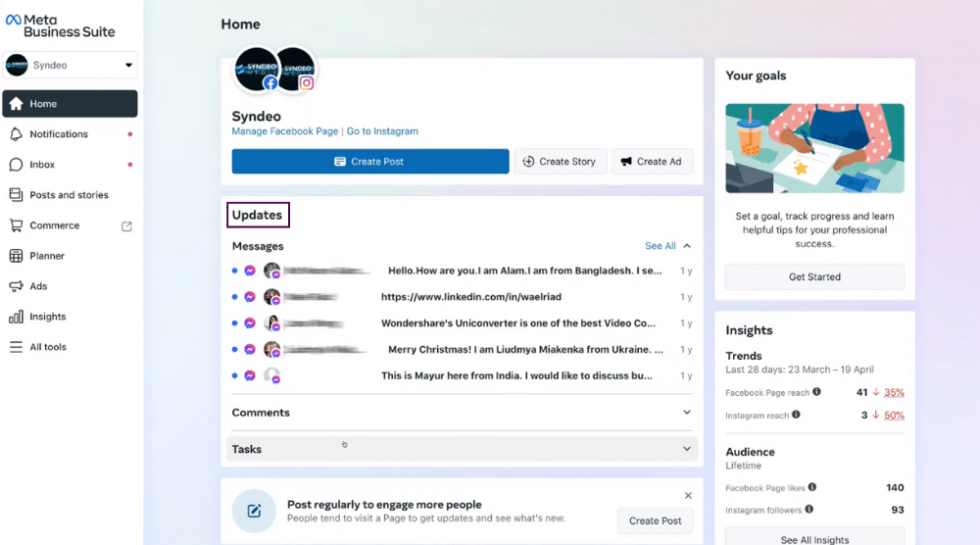The image size is (980, 545).
Task: Click the All tools hamburger icon
Action: 17,347
